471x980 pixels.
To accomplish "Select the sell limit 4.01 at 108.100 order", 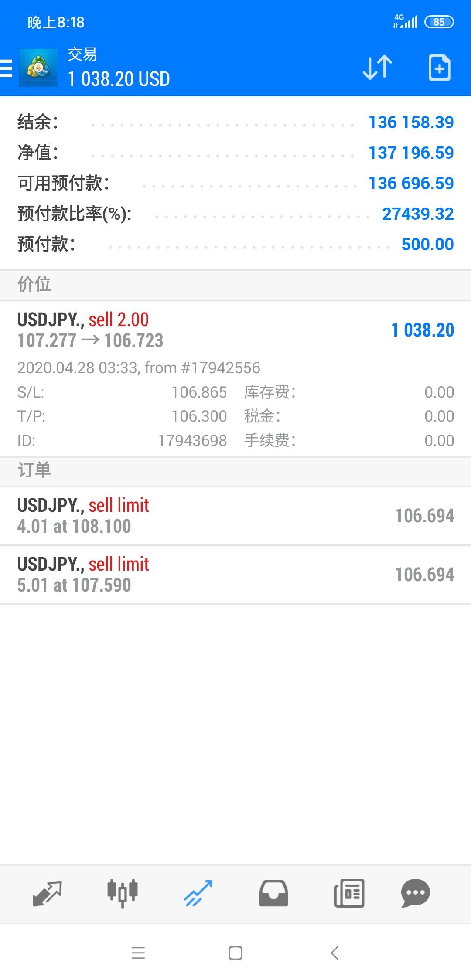I will (x=235, y=516).
